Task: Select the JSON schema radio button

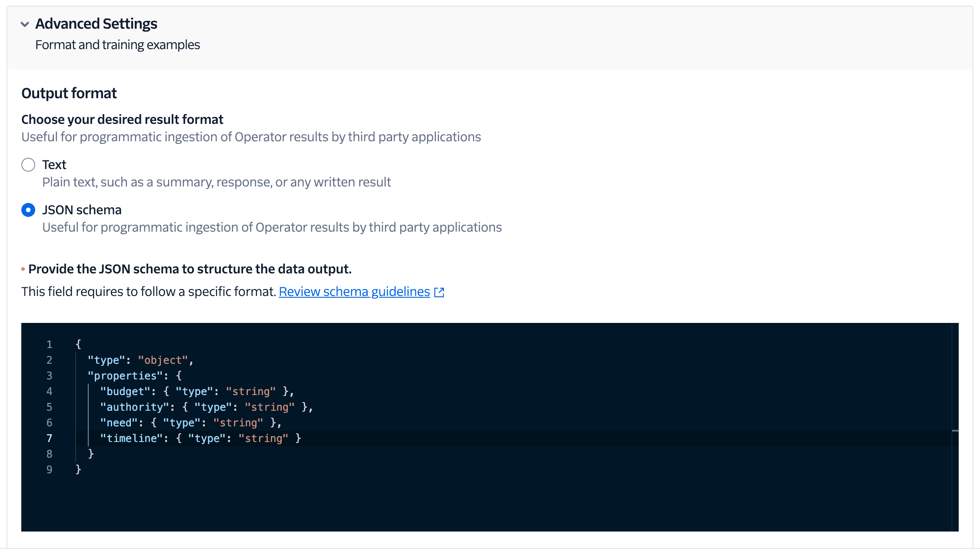Action: (28, 210)
